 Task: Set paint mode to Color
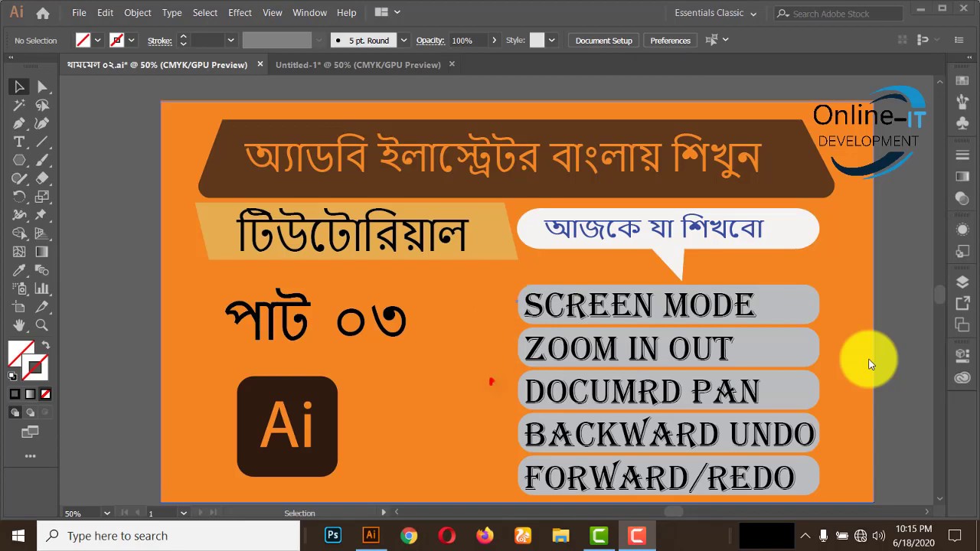[15, 394]
